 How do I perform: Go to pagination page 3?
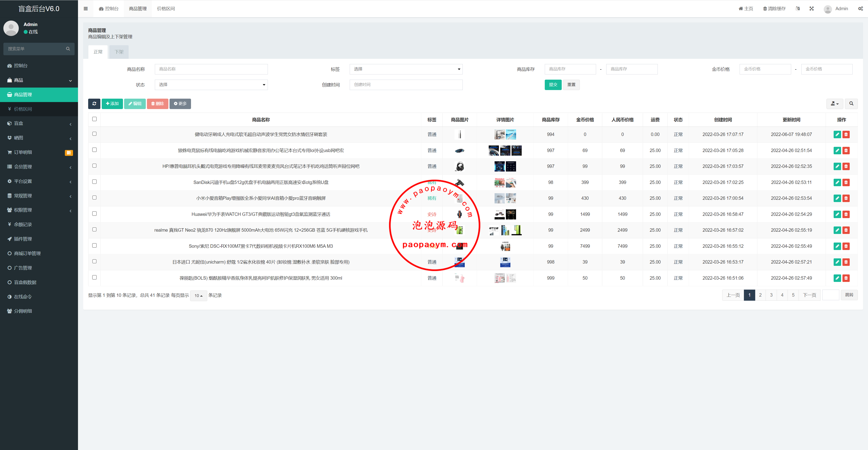click(x=771, y=295)
